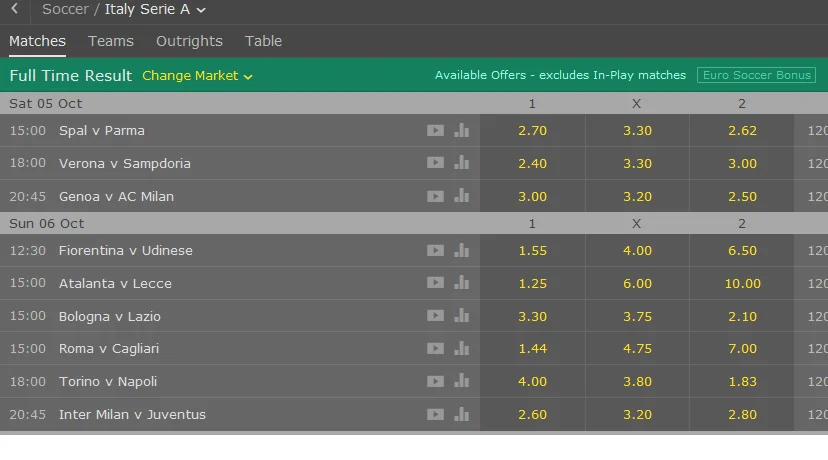
Task: View stats chart for Fiorentina v Udinese
Action: coord(461,250)
